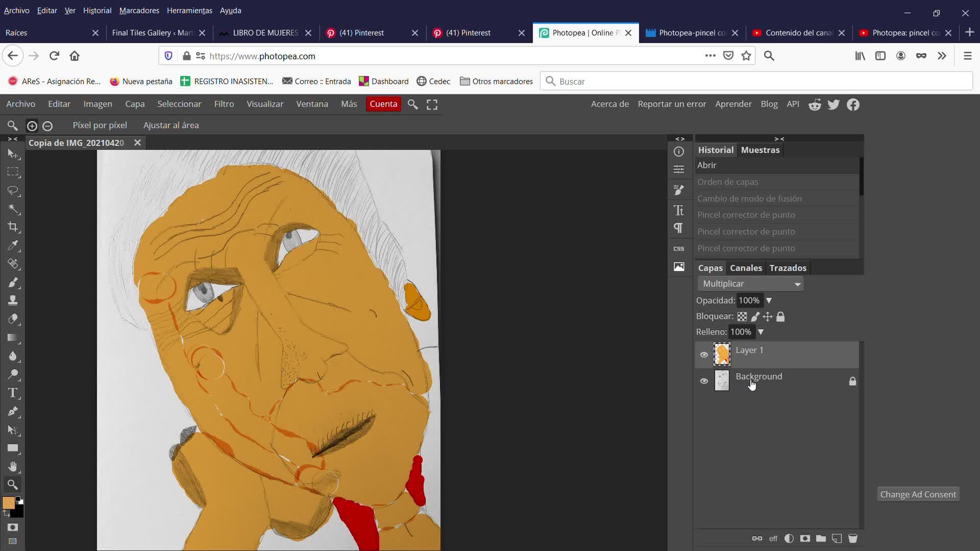Delete layer using trash icon
This screenshot has width=980, height=551.
pos(852,538)
